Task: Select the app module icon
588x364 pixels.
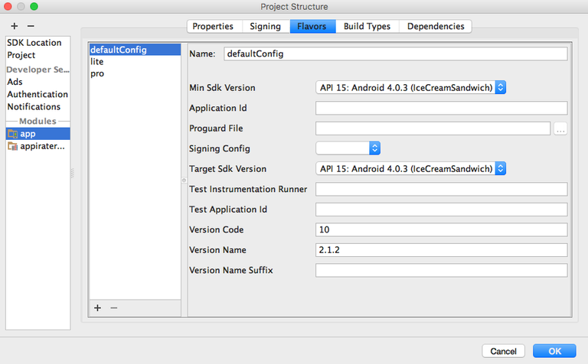Action: [x=13, y=134]
